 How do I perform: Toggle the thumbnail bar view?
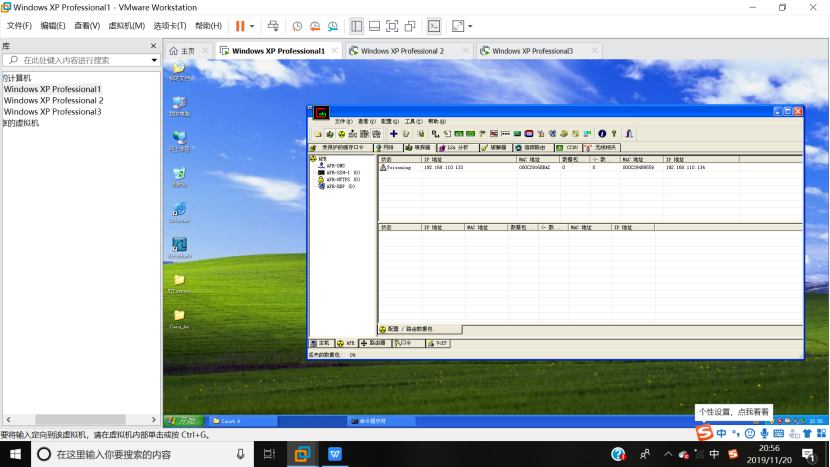click(x=374, y=26)
